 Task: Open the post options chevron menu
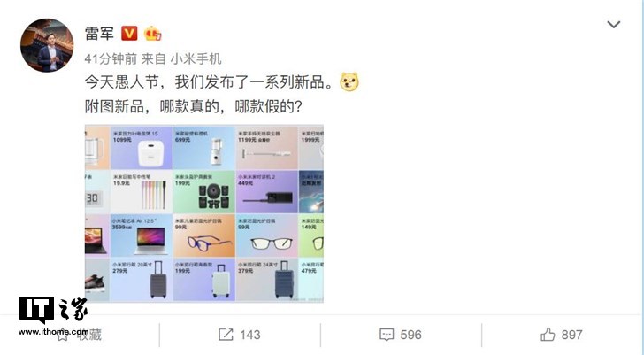[x=614, y=25]
